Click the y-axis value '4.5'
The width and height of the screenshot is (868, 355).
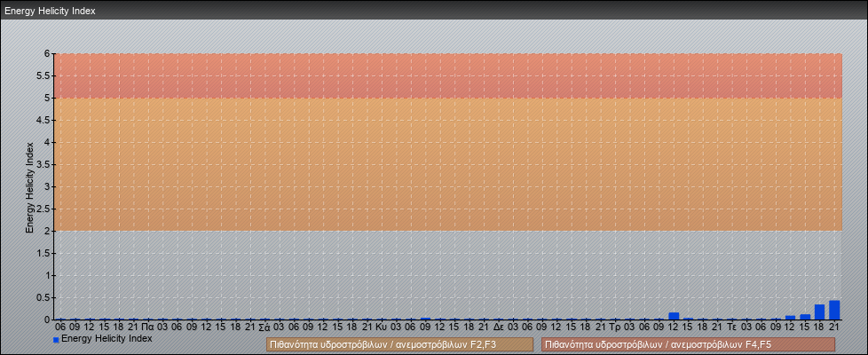coord(43,120)
